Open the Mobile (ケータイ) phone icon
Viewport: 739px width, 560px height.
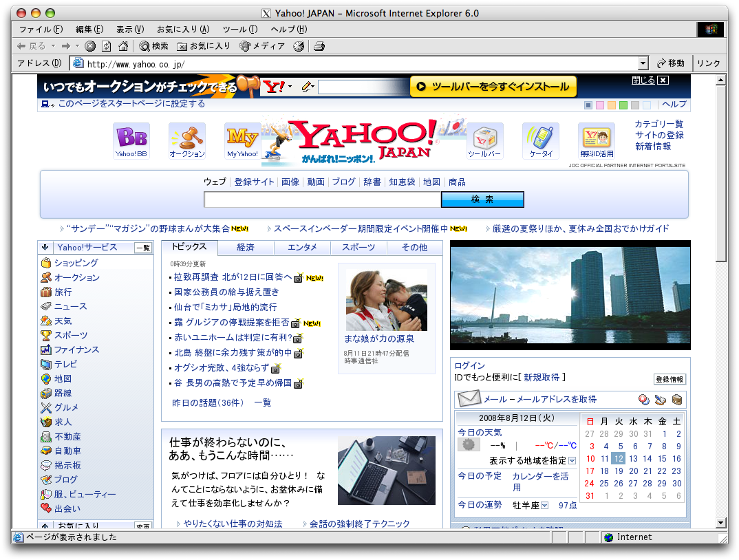coord(541,140)
